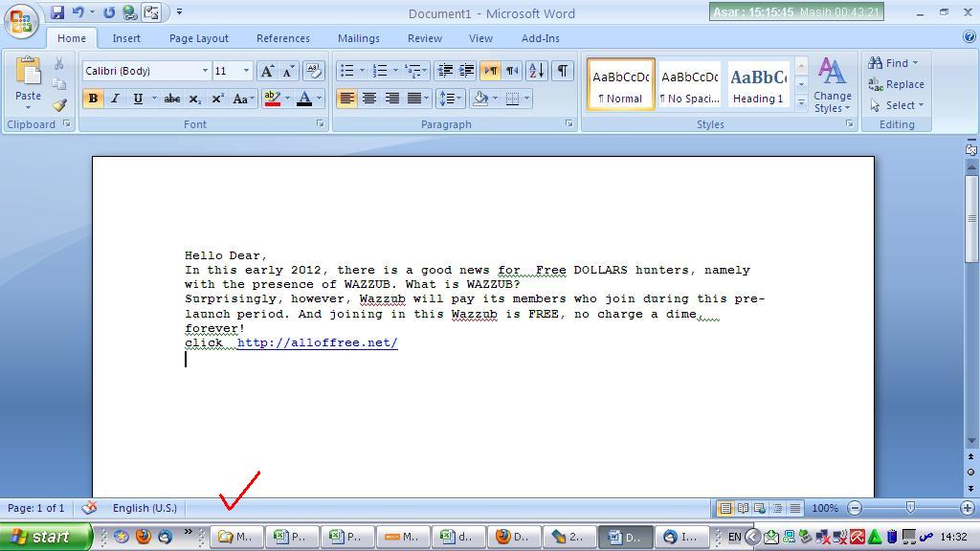Open the Font dialog launcher
The width and height of the screenshot is (980, 551).
pos(321,123)
